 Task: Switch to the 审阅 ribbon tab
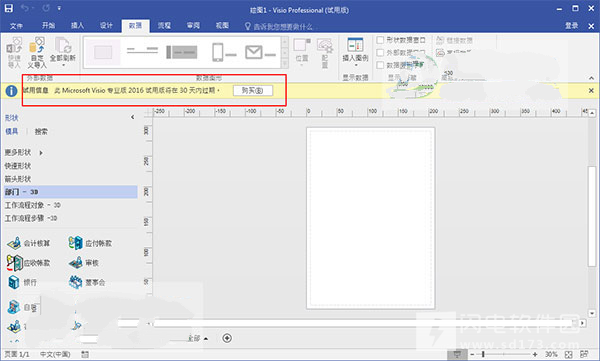click(193, 25)
